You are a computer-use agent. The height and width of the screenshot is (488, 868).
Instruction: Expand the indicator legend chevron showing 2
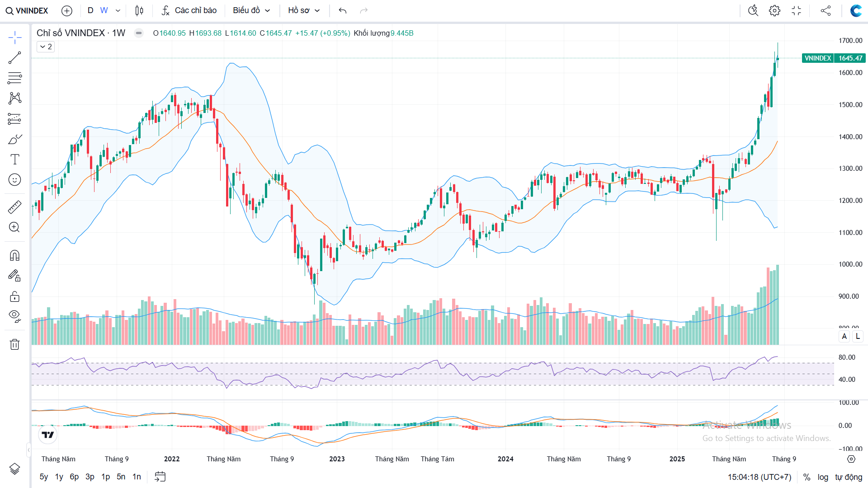coord(46,47)
